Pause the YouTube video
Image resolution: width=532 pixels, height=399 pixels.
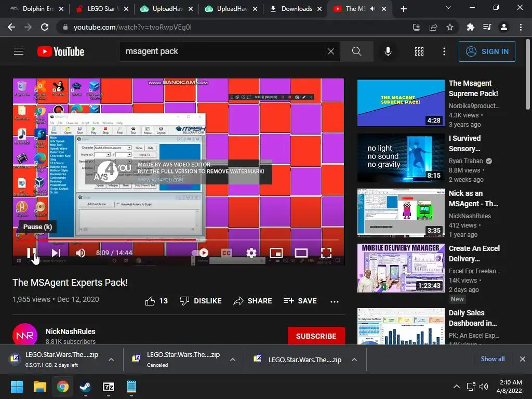(31, 253)
